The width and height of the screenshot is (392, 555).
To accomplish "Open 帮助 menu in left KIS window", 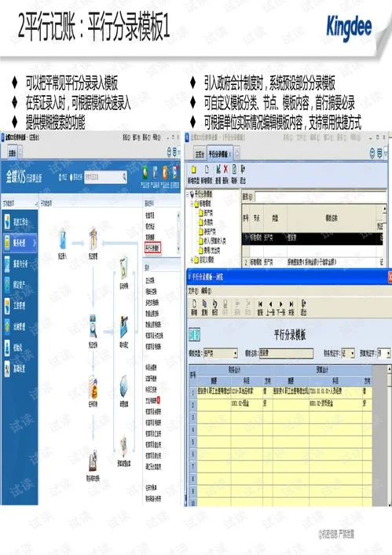I will click(x=157, y=137).
